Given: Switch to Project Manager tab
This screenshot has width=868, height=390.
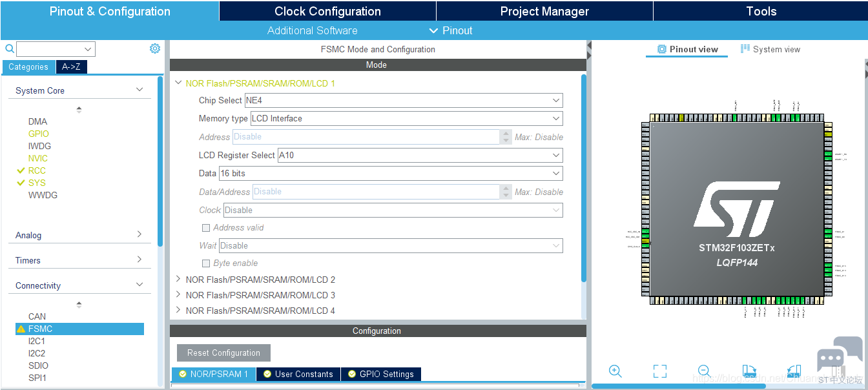Looking at the screenshot, I should point(544,11).
